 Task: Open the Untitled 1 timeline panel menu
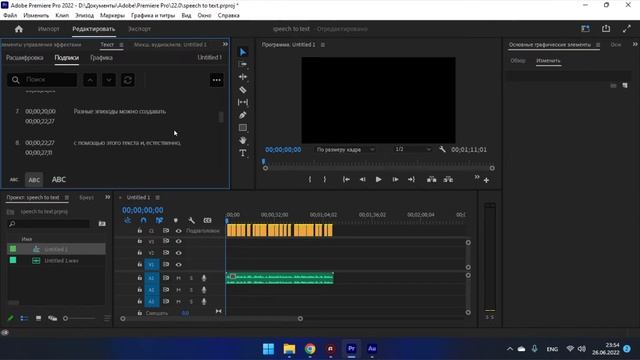tap(158, 198)
